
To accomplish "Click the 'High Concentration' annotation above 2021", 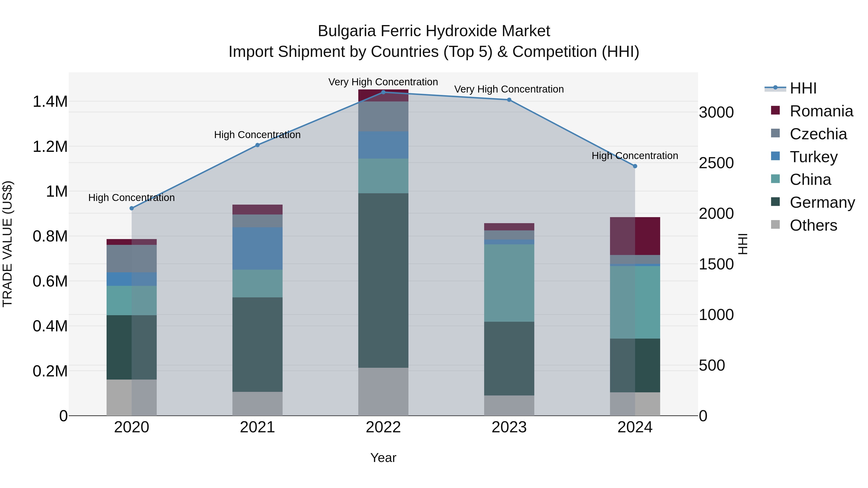I will [x=258, y=135].
